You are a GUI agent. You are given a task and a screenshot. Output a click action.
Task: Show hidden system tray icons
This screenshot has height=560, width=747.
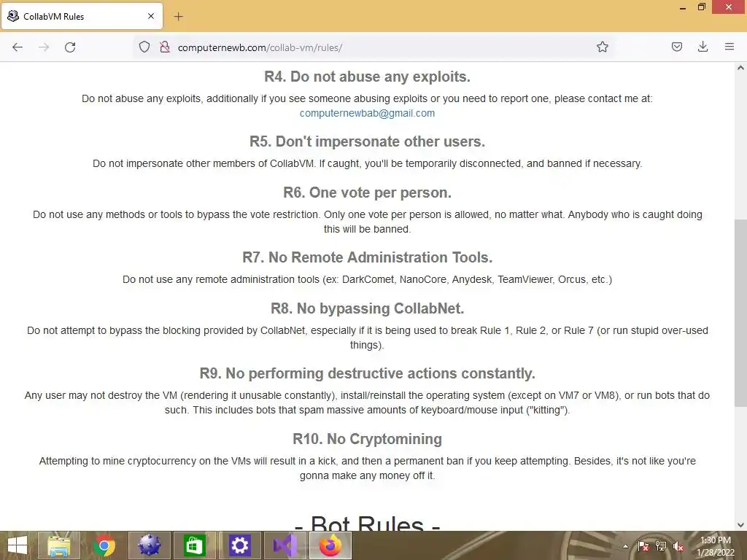625,546
